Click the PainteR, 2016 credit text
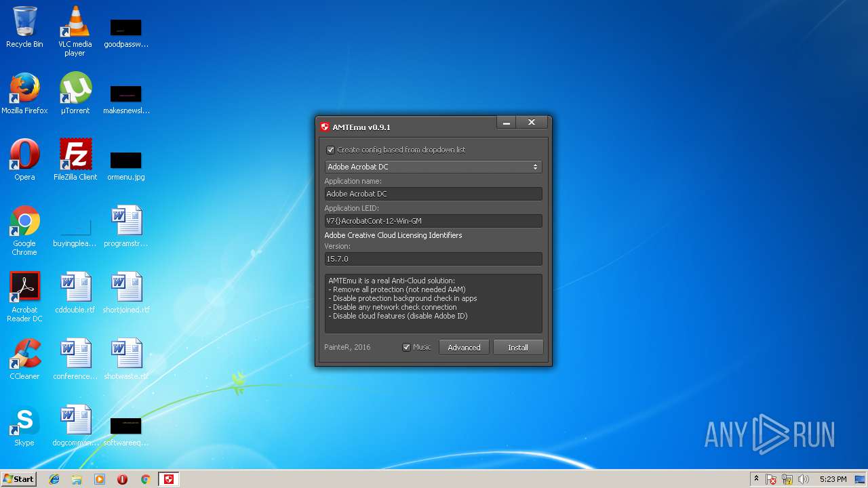This screenshot has height=488, width=868. (347, 347)
